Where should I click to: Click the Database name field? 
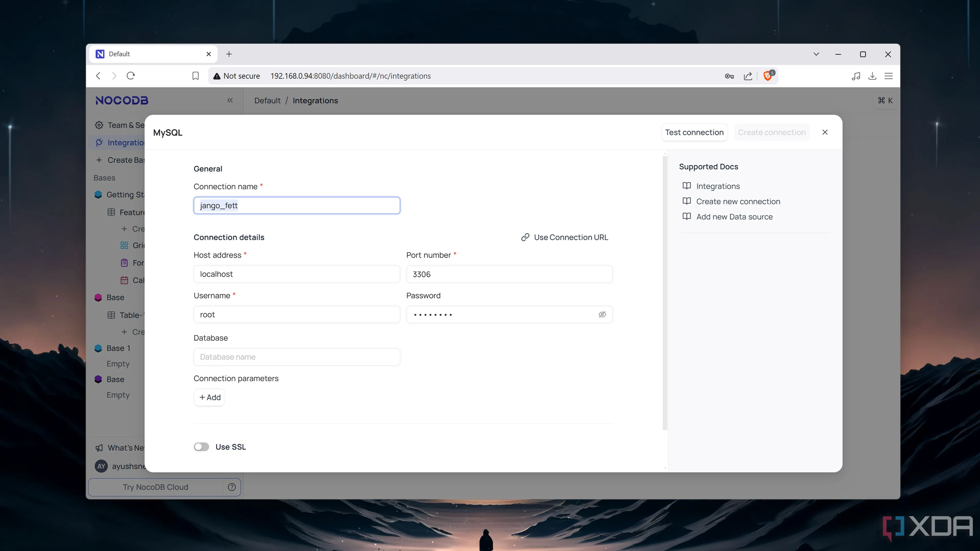coord(297,357)
